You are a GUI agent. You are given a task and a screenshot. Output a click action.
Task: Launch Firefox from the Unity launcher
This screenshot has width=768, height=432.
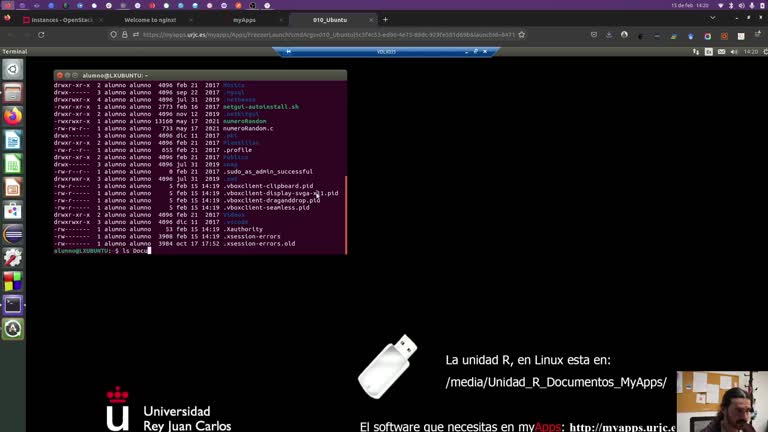click(x=13, y=117)
